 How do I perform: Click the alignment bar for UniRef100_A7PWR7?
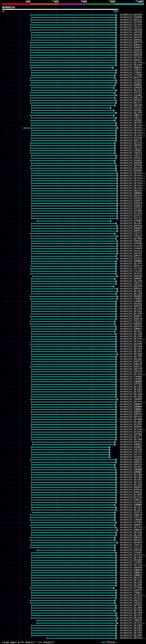[74, 221]
